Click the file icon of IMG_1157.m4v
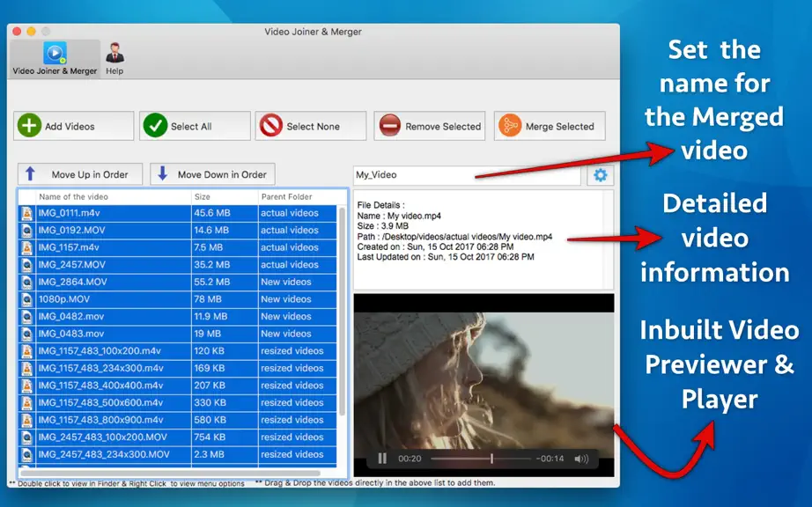Screen dimensions: 812x507 pos(26,247)
